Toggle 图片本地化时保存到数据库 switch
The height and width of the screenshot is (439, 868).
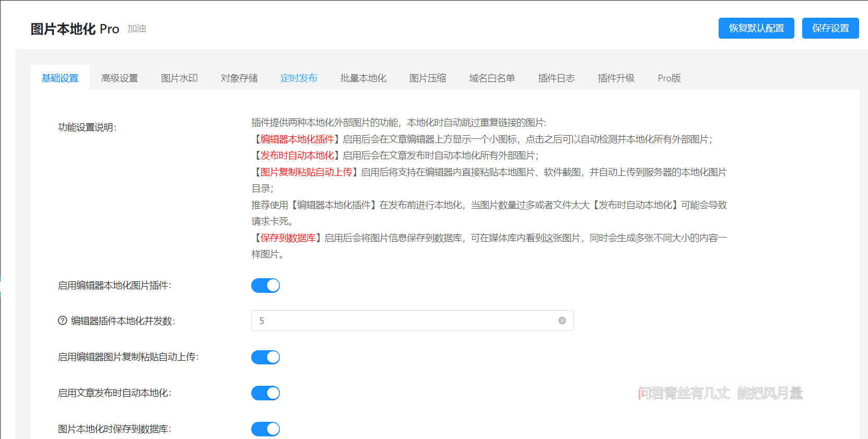coord(266,429)
